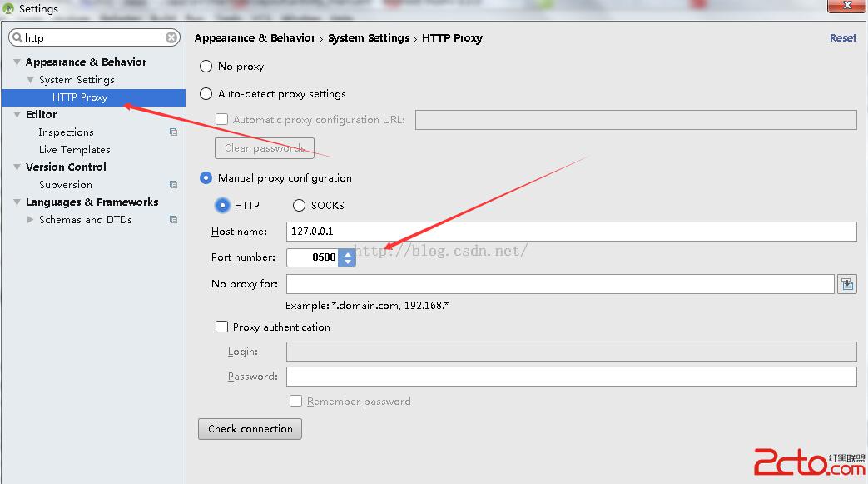The width and height of the screenshot is (868, 484).
Task: Collapse the Editor group
Action: pyautogui.click(x=17, y=115)
